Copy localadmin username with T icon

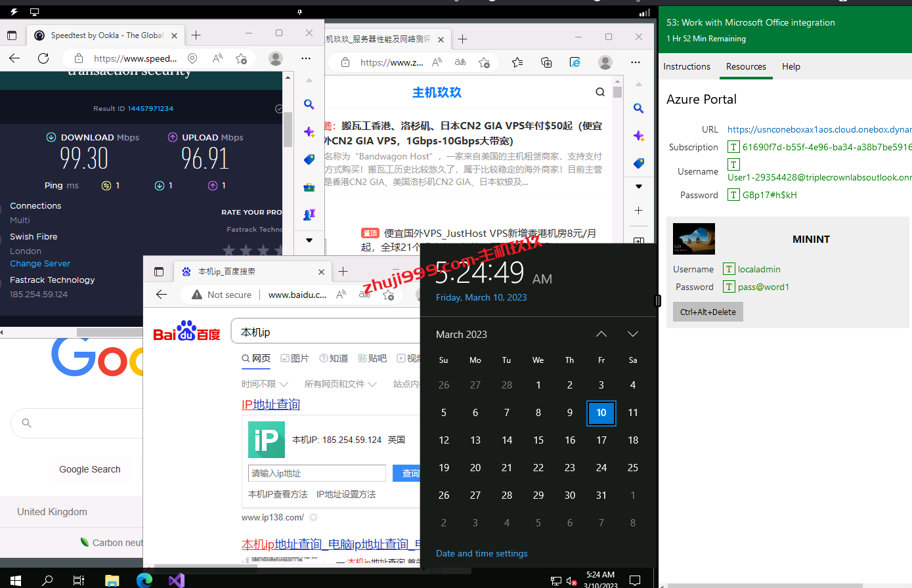[x=729, y=269]
